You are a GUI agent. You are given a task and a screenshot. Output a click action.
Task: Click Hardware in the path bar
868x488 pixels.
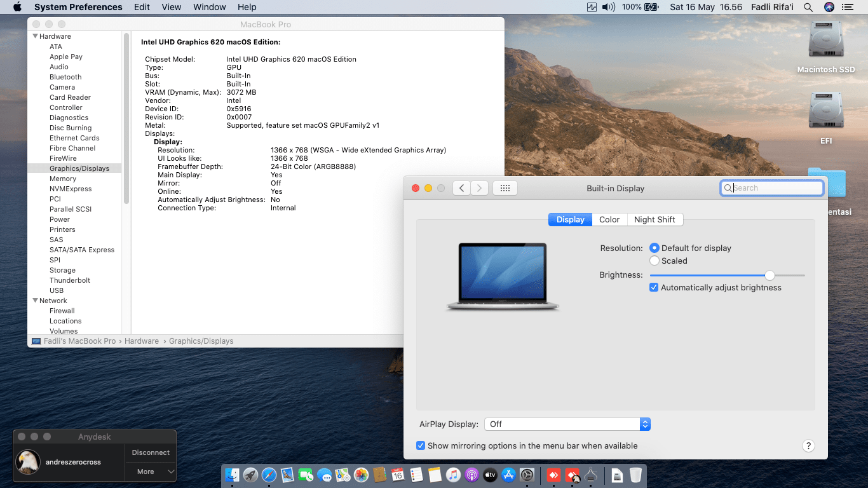click(x=142, y=341)
